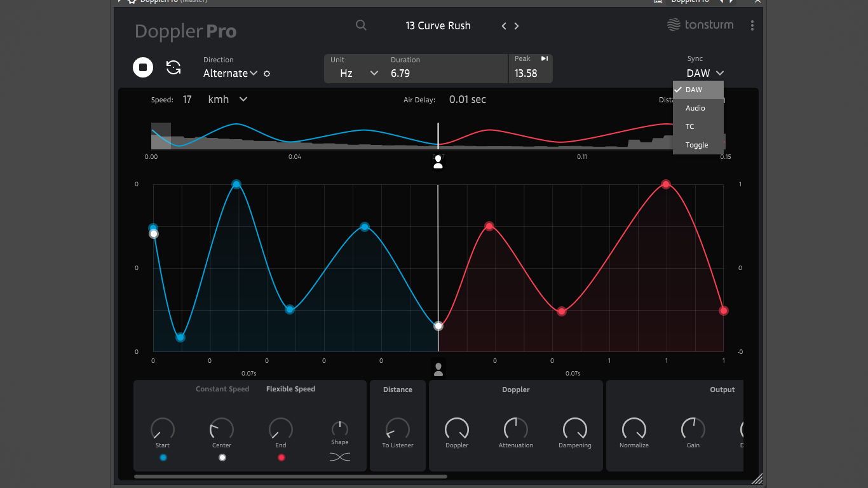Select the lowest blue curve node
Viewport: 868px width, 488px height.
(180, 337)
